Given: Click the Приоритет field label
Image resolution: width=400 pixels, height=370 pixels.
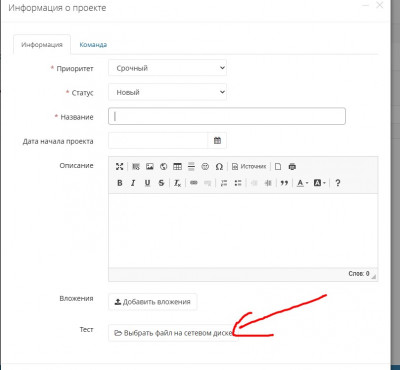Looking at the screenshot, I should tap(75, 69).
